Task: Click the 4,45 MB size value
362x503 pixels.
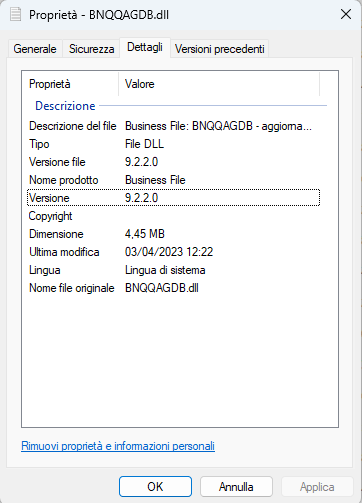Action: pyautogui.click(x=145, y=234)
